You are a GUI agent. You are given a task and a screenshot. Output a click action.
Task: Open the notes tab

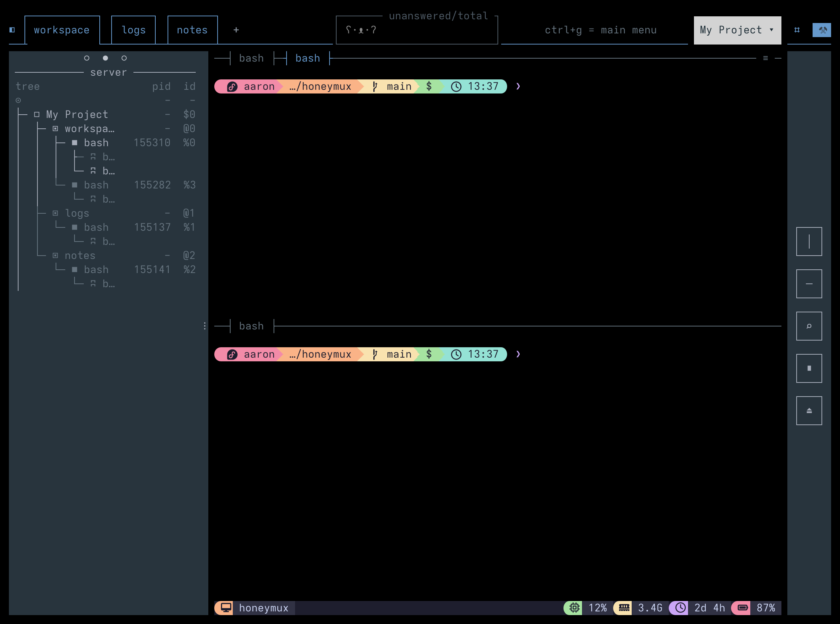pyautogui.click(x=192, y=30)
